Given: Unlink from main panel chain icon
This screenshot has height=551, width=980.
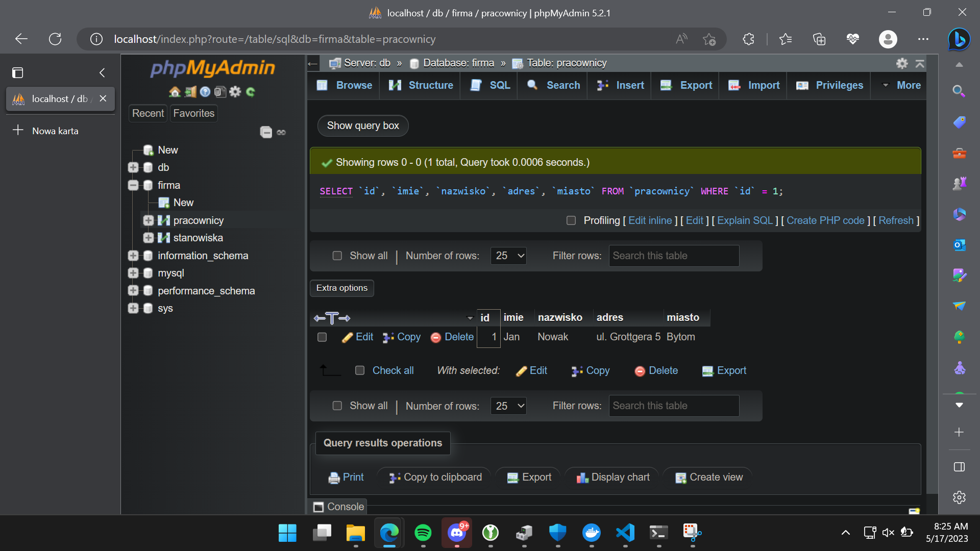Looking at the screenshot, I should pos(281,132).
